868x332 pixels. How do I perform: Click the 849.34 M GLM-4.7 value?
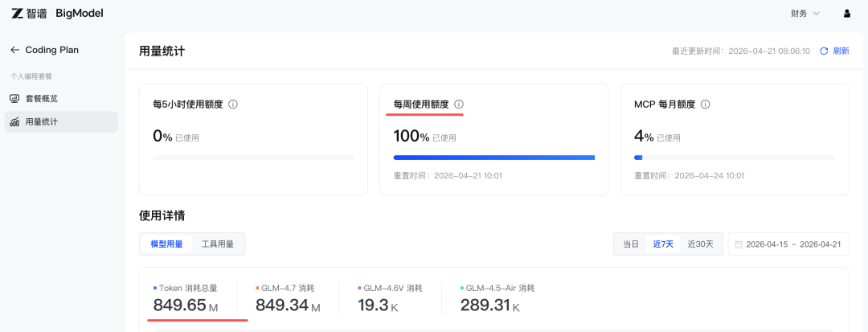coord(288,305)
